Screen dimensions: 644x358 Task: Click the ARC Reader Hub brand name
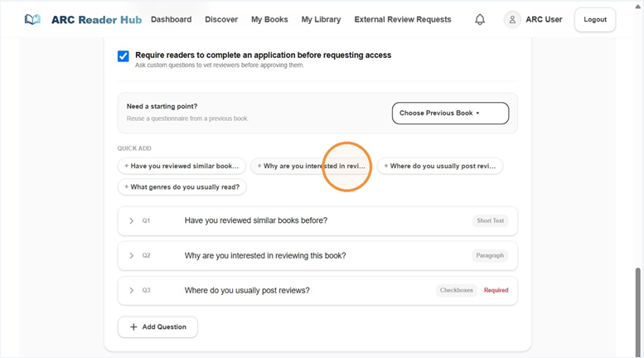96,20
